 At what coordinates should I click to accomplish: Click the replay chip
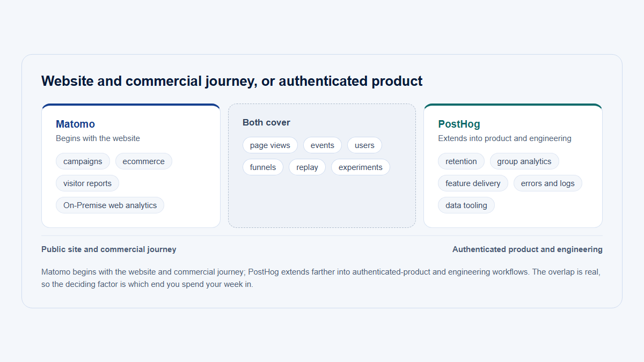coord(307,167)
